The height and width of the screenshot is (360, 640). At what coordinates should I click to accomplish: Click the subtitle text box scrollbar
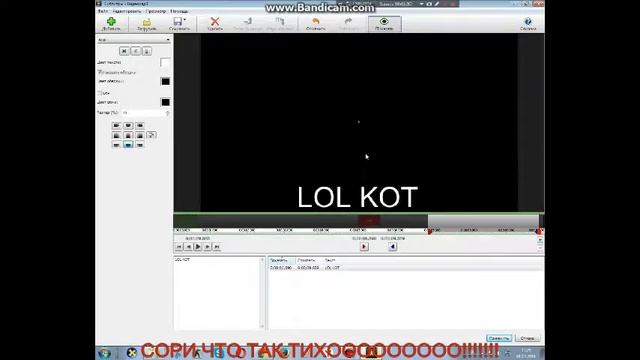262,293
